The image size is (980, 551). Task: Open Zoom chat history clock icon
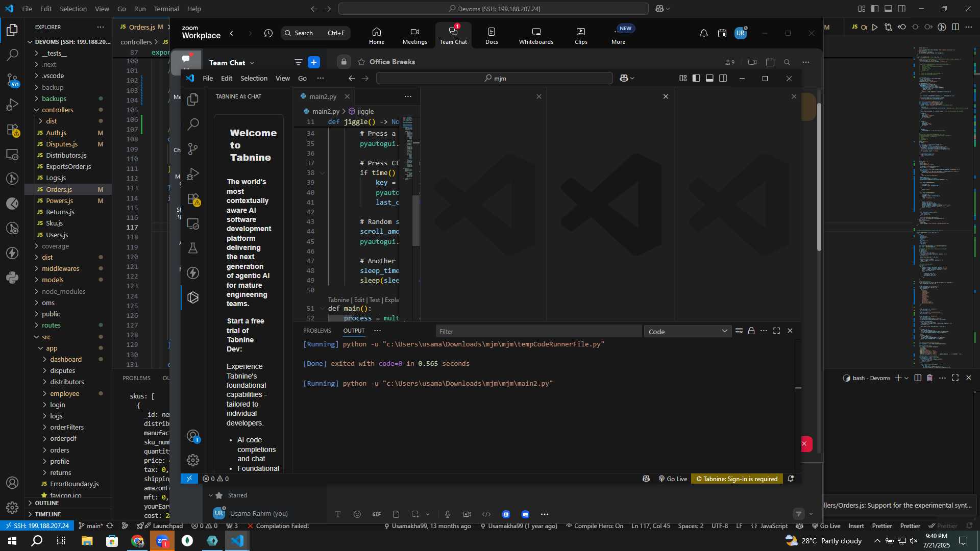pyautogui.click(x=268, y=33)
